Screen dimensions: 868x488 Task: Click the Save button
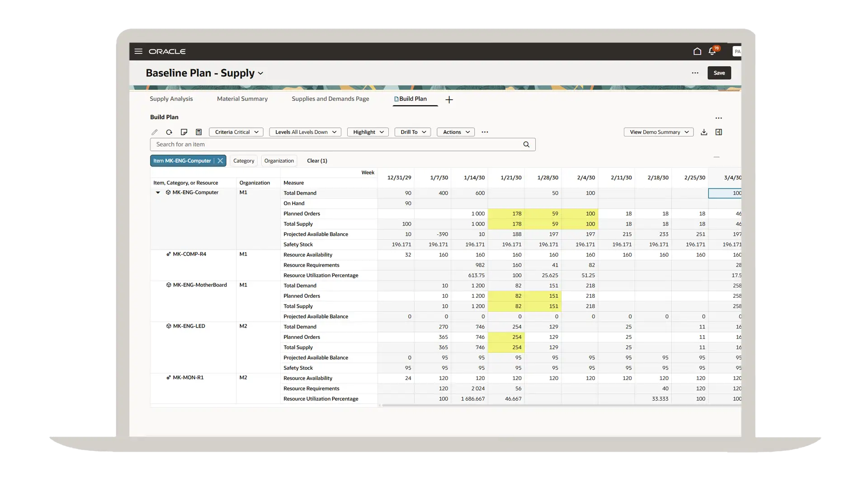point(719,73)
